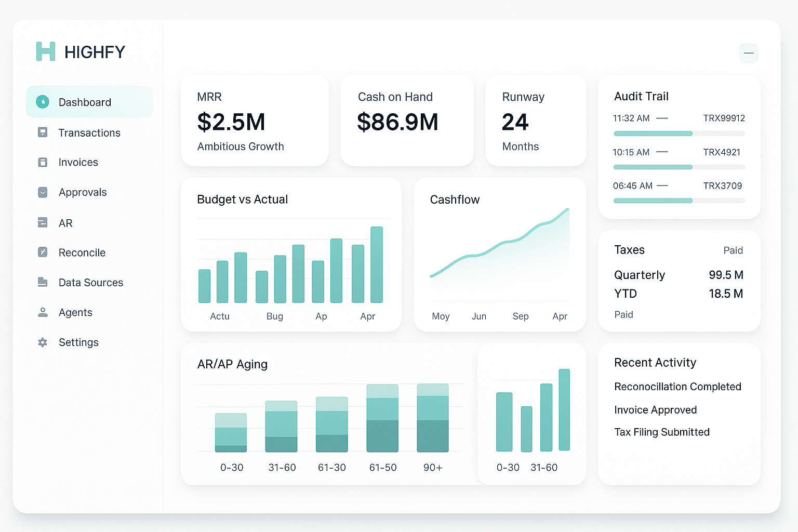The width and height of the screenshot is (798, 532).
Task: Select the Dashboard compass icon
Action: (x=42, y=102)
